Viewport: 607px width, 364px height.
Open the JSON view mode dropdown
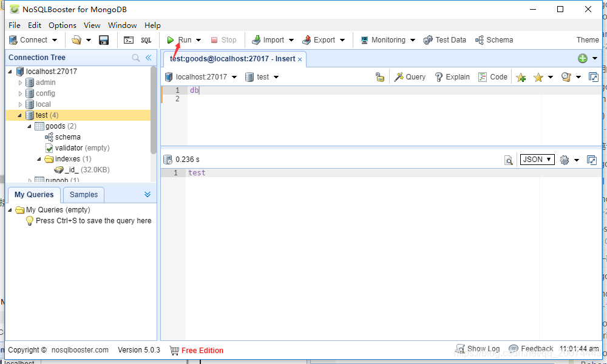pos(537,160)
